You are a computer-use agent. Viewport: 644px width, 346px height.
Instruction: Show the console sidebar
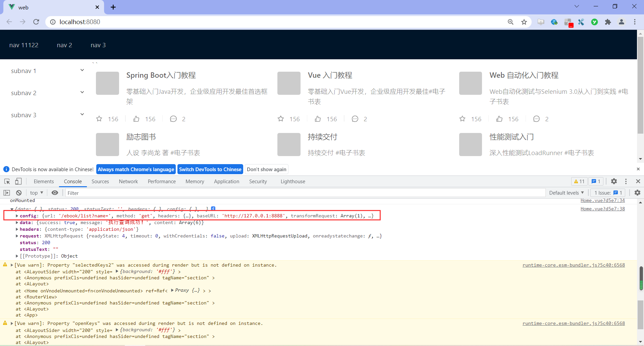point(7,193)
